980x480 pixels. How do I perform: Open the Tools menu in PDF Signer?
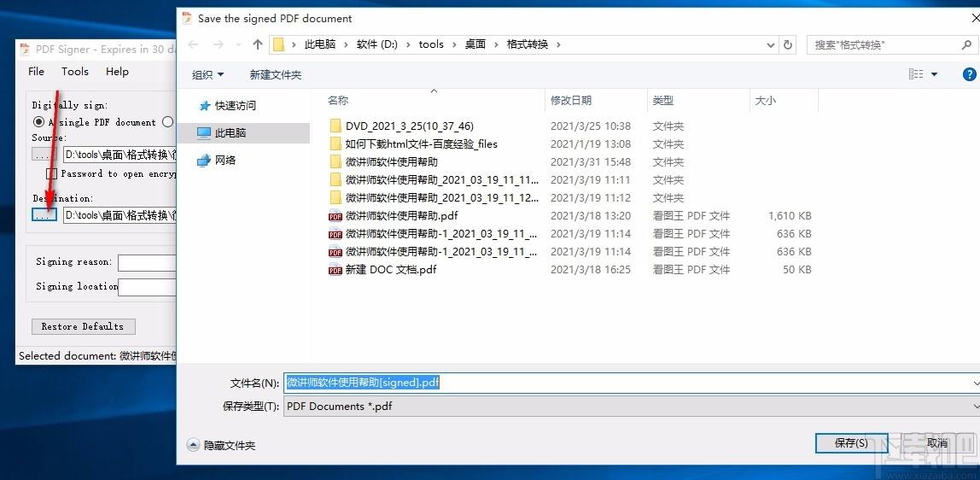coord(75,72)
